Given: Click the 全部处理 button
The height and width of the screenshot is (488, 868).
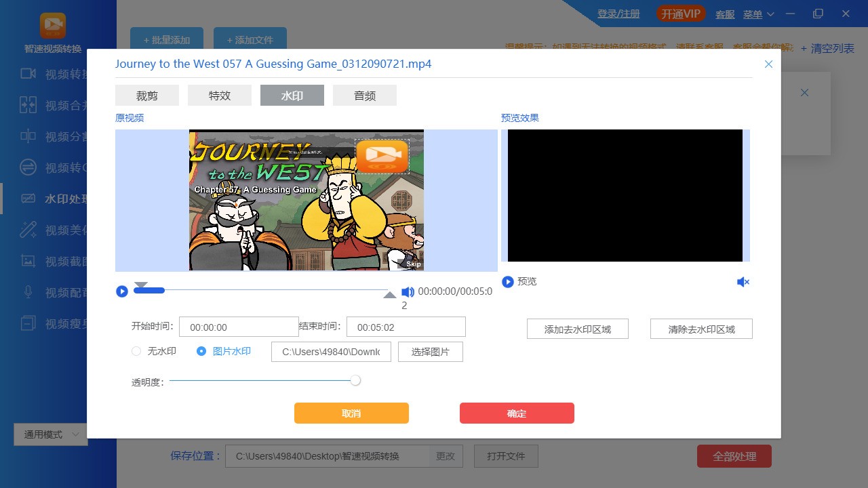Looking at the screenshot, I should (x=734, y=456).
